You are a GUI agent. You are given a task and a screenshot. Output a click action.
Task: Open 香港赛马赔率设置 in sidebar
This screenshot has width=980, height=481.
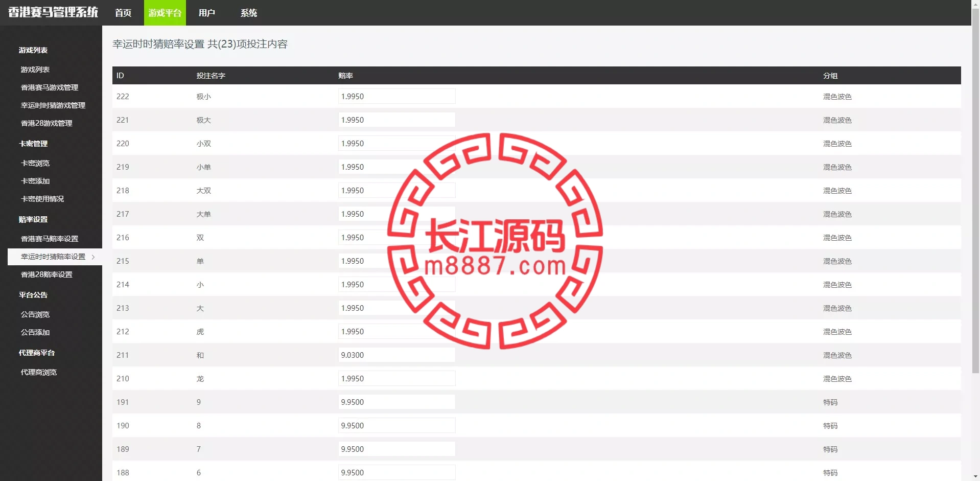pos(50,239)
